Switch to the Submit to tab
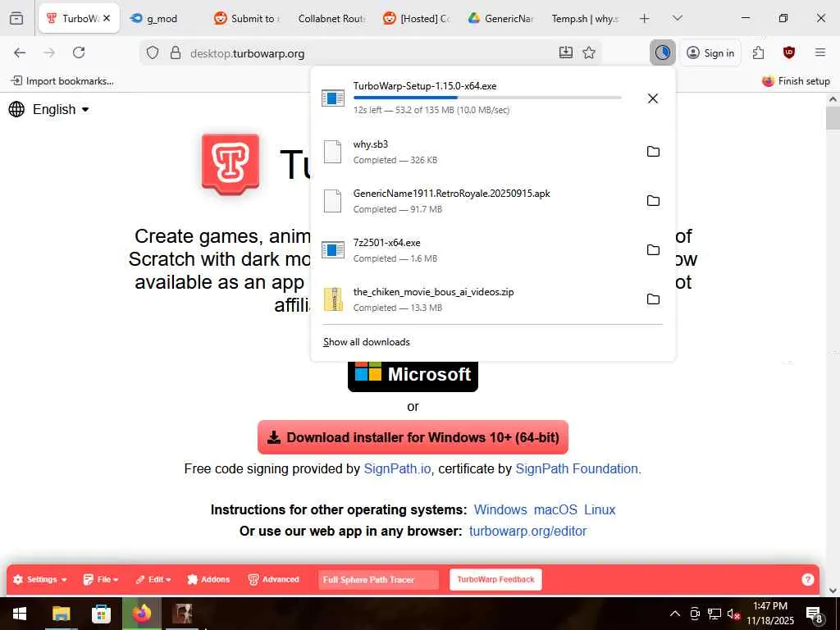This screenshot has height=630, width=840. pos(247,18)
